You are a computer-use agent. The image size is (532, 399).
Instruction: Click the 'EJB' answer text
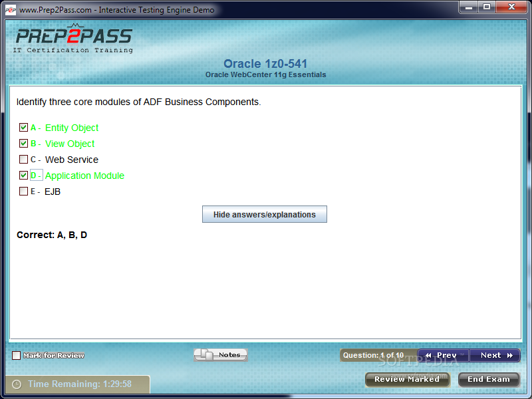(x=53, y=192)
